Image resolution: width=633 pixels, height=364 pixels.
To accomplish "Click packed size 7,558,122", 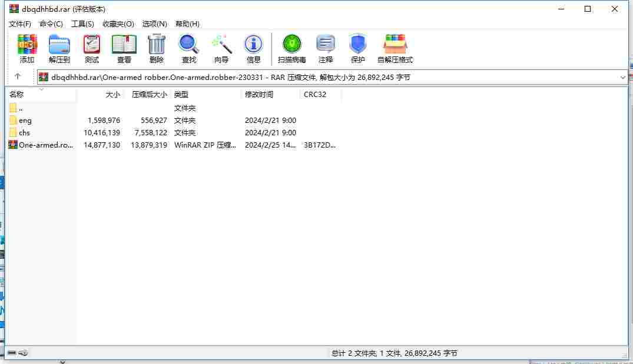I will (x=151, y=133).
